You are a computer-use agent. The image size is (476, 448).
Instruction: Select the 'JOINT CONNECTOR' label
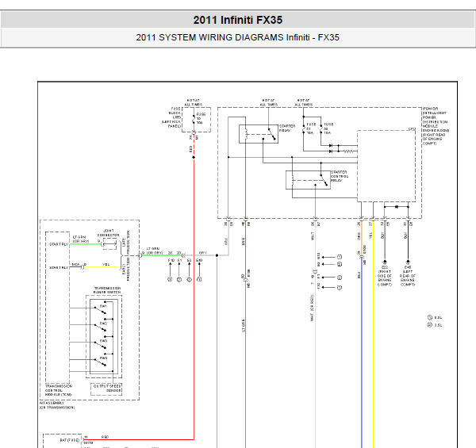108,233
